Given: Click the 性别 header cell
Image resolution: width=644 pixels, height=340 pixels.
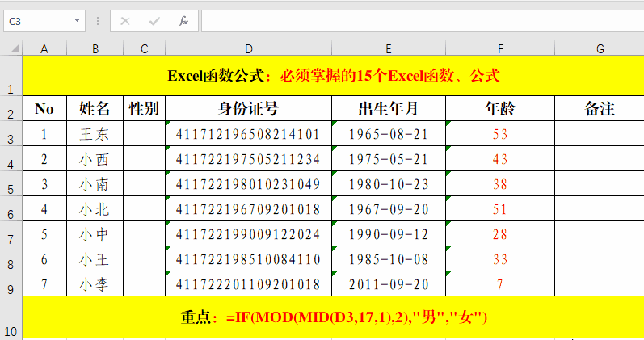Looking at the screenshot, I should coord(144,108).
